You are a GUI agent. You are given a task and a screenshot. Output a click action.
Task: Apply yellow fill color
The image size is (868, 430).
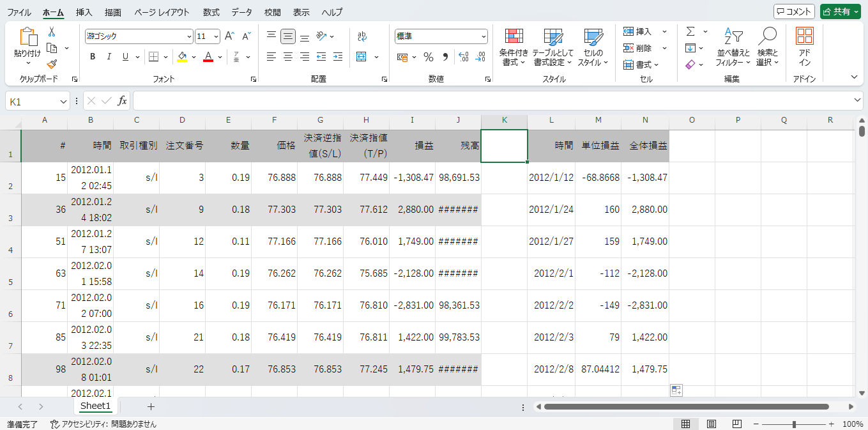[x=183, y=57]
